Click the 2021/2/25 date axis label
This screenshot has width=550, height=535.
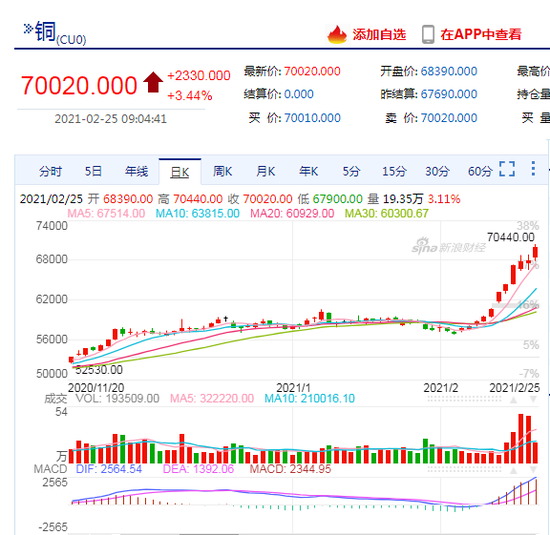point(515,388)
